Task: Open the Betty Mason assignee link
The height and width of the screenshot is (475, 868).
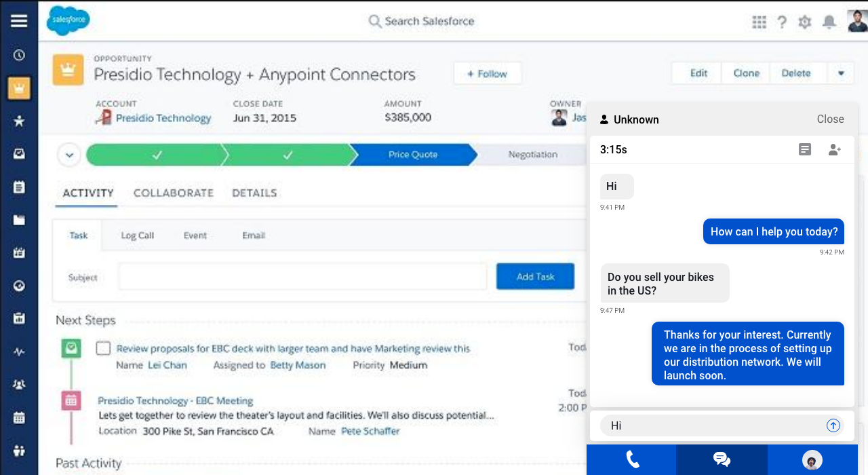Action: coord(298,365)
